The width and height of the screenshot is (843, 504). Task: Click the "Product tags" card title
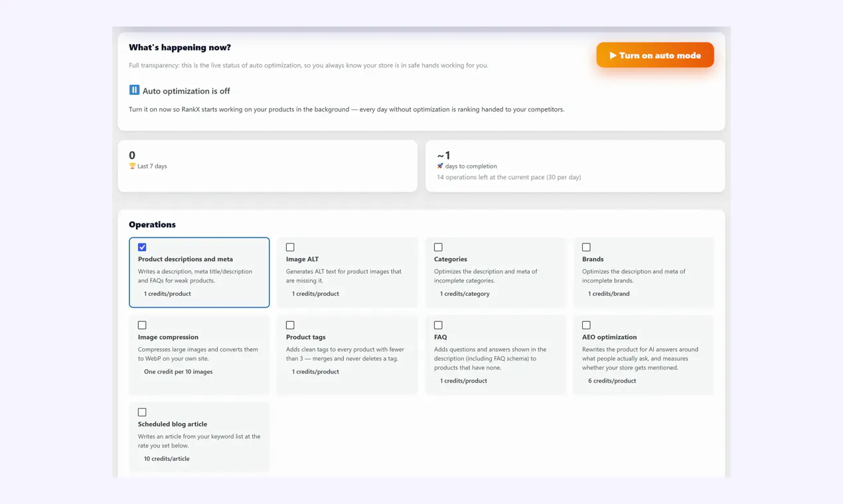pos(306,337)
